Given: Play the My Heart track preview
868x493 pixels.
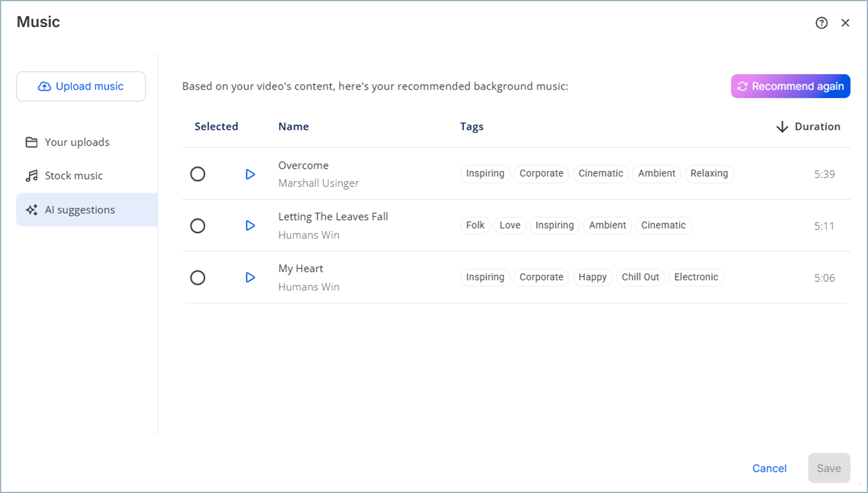Looking at the screenshot, I should [x=250, y=277].
